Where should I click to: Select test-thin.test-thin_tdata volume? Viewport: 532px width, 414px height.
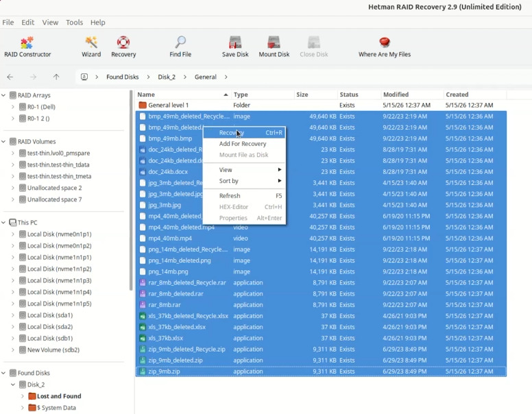point(58,165)
